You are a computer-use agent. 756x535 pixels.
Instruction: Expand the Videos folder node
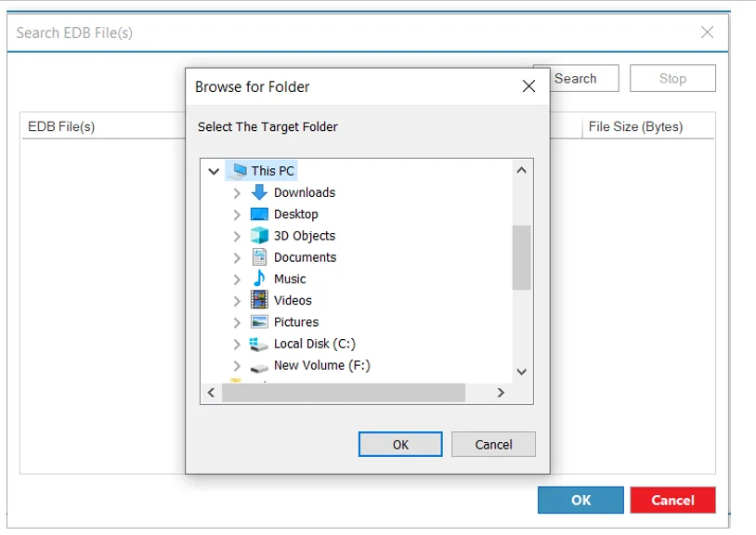click(x=237, y=301)
